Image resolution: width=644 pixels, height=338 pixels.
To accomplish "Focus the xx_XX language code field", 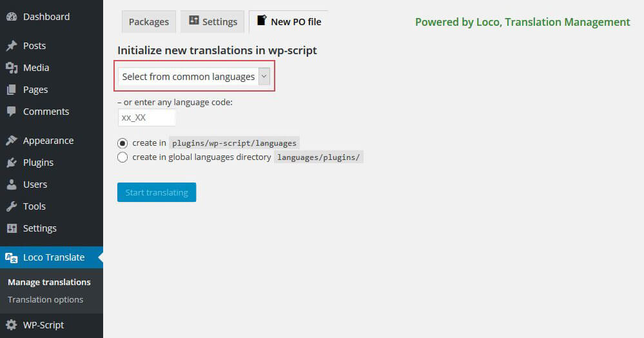I will 146,117.
